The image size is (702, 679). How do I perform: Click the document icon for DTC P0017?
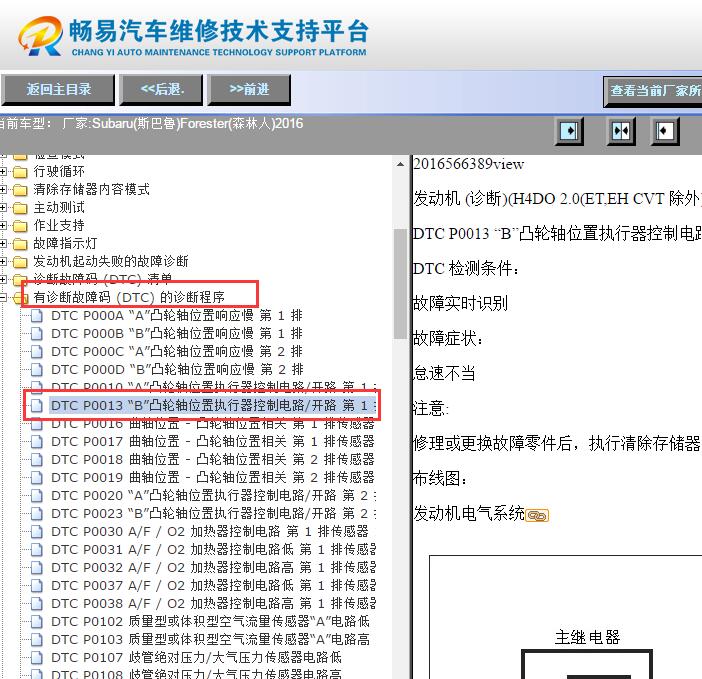(x=37, y=442)
